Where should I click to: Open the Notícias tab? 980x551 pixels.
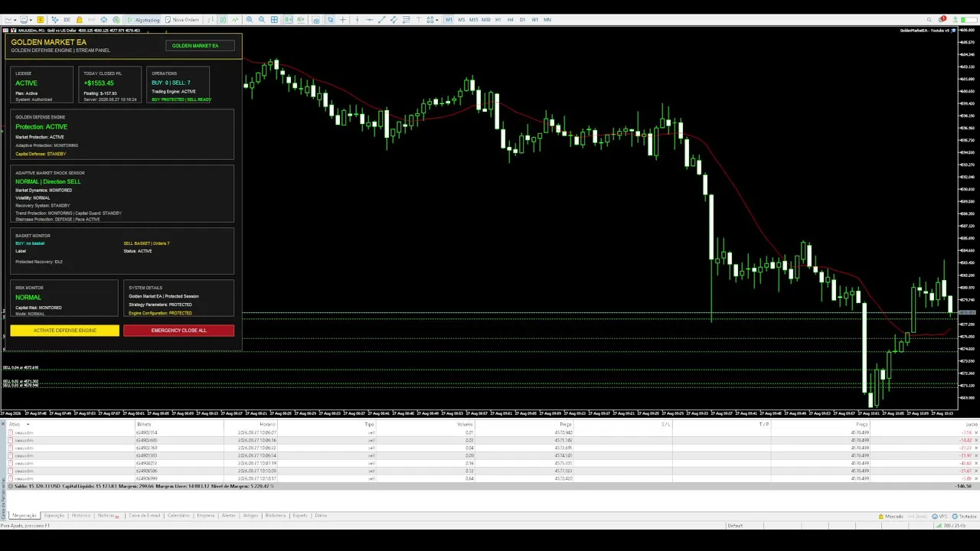click(108, 515)
